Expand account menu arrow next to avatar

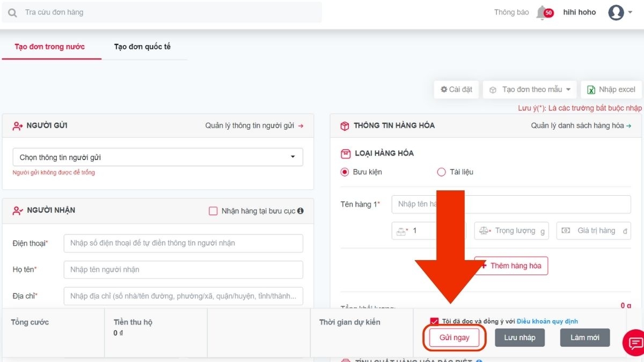(630, 13)
